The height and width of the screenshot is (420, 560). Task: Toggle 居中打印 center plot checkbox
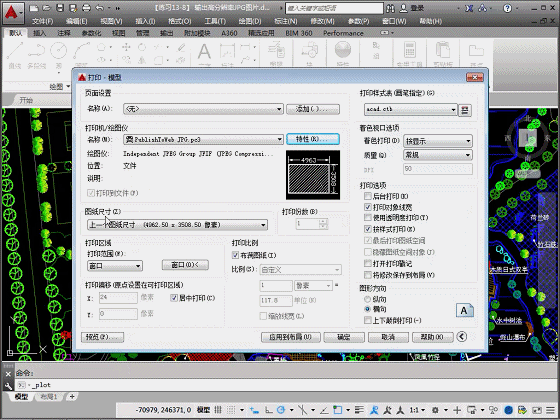click(174, 298)
